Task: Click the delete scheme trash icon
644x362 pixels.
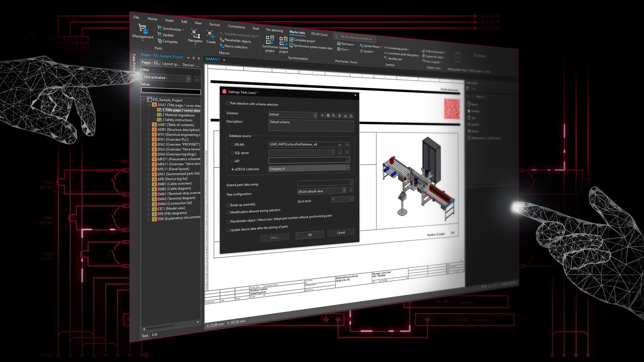Action: point(339,115)
